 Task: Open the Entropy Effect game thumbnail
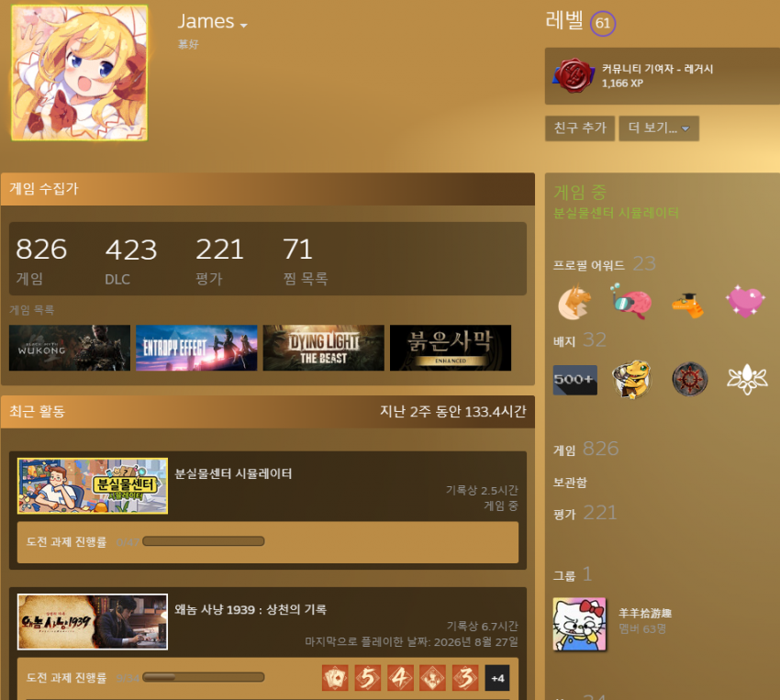click(196, 348)
